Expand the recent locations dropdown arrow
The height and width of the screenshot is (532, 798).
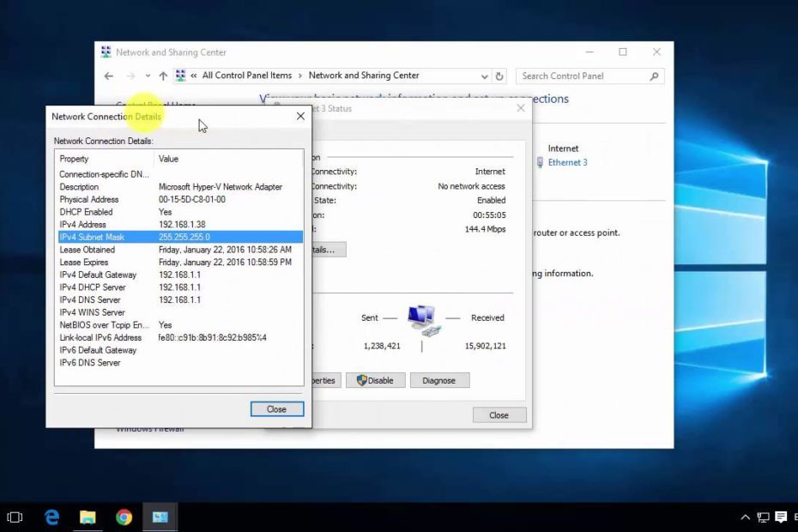click(x=148, y=76)
